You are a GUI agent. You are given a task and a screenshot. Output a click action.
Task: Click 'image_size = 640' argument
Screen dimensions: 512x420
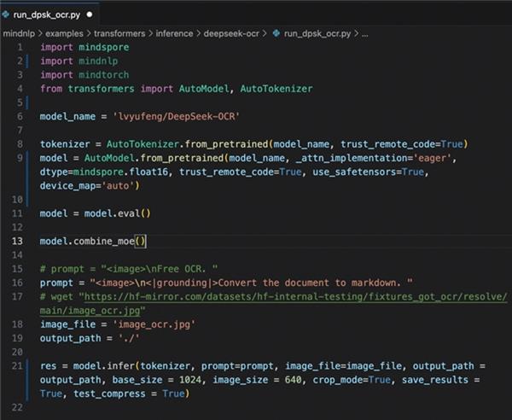click(257, 380)
